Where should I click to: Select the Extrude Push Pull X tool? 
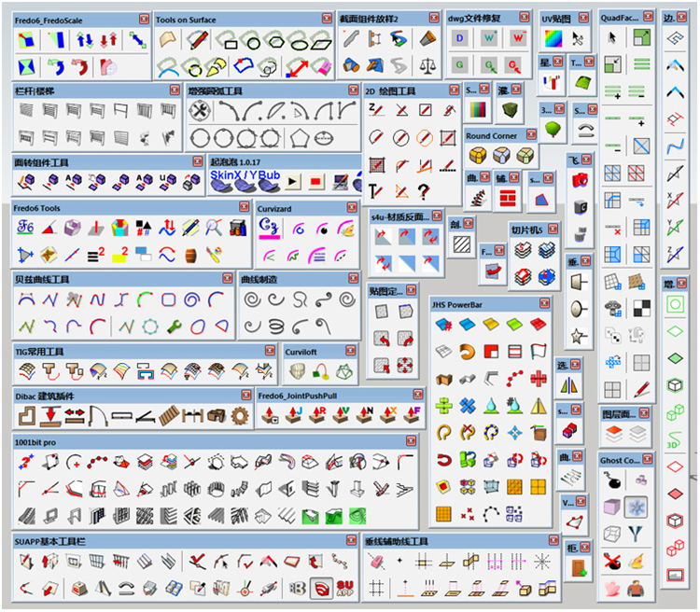tap(388, 415)
